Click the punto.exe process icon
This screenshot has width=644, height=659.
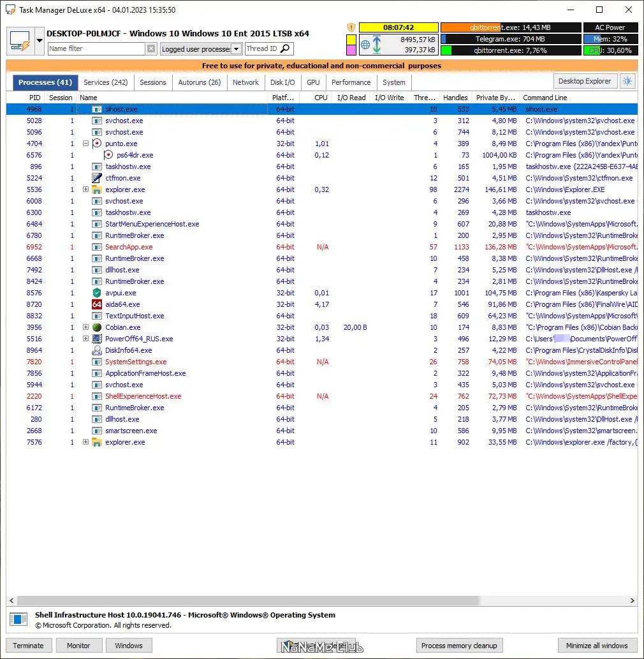[x=97, y=144]
